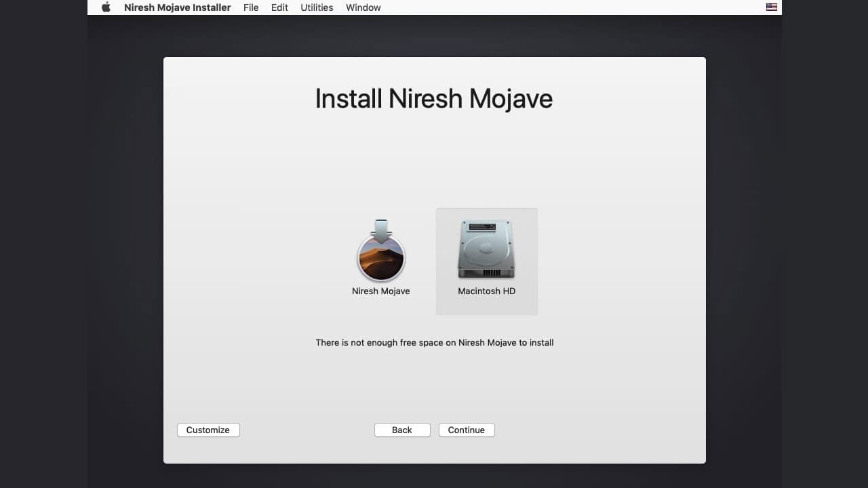The width and height of the screenshot is (868, 488).
Task: Open the File menu
Action: point(251,7)
